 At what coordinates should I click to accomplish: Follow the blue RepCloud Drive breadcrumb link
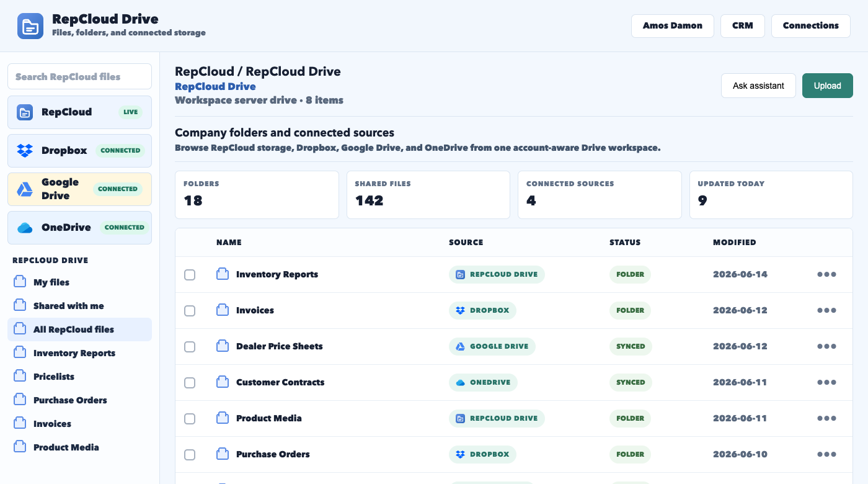tap(215, 86)
